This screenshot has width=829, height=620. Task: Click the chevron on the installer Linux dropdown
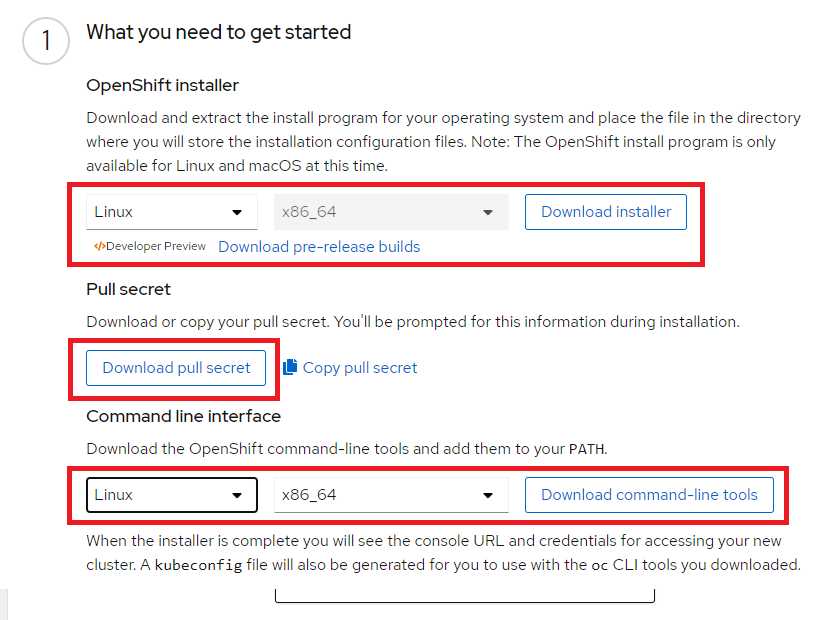[239, 212]
